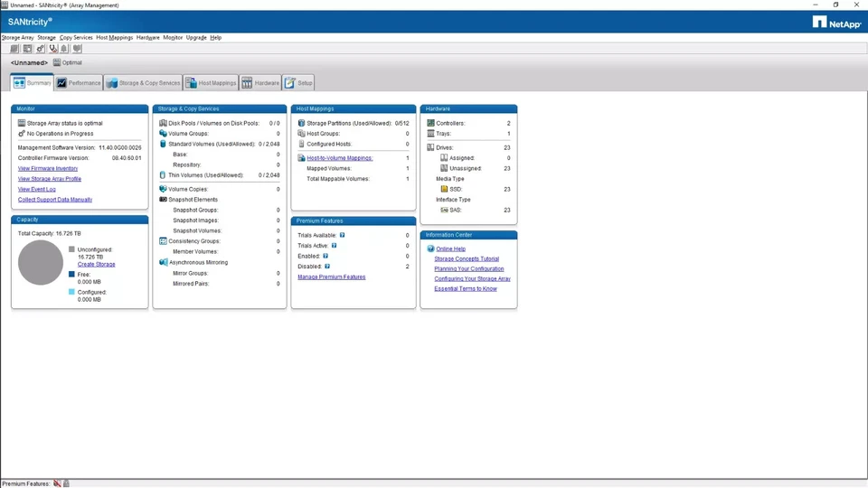Click the View Firmware Inventory link
868x488 pixels.
(48, 168)
